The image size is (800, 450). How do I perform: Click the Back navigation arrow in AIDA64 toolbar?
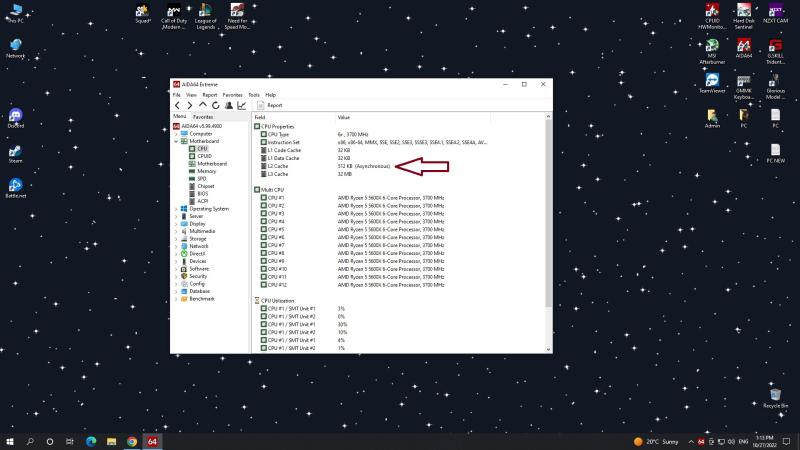point(177,105)
